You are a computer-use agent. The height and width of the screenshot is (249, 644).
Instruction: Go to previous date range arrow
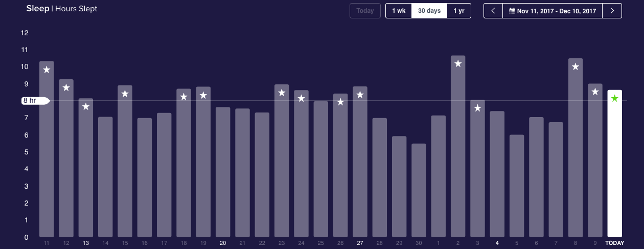(493, 11)
